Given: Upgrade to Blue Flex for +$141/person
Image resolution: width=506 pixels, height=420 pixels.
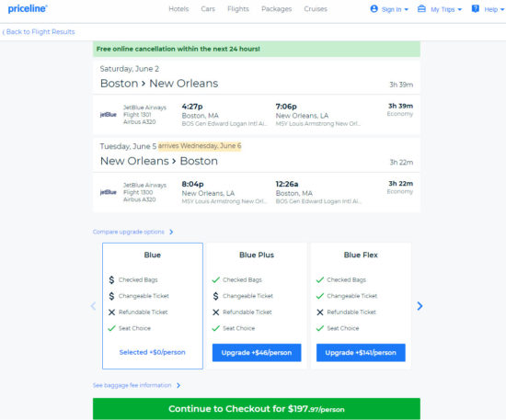Looking at the screenshot, I should tap(361, 353).
